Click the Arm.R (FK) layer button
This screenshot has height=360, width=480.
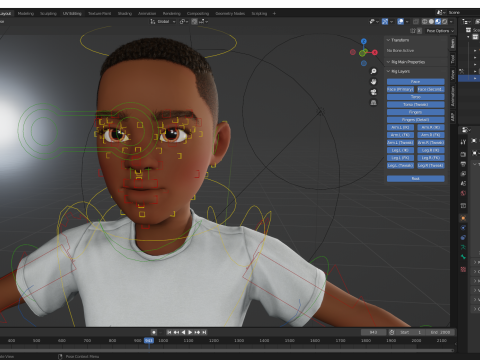(x=431, y=135)
